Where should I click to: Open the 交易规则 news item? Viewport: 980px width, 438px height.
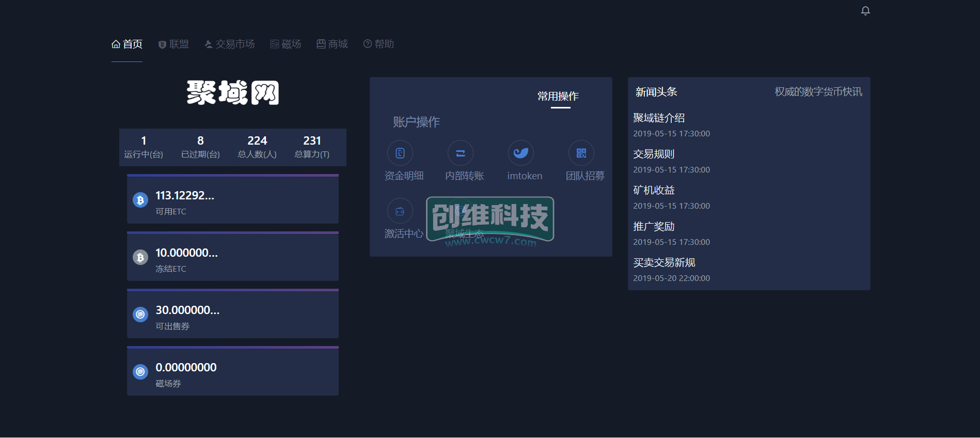654,154
